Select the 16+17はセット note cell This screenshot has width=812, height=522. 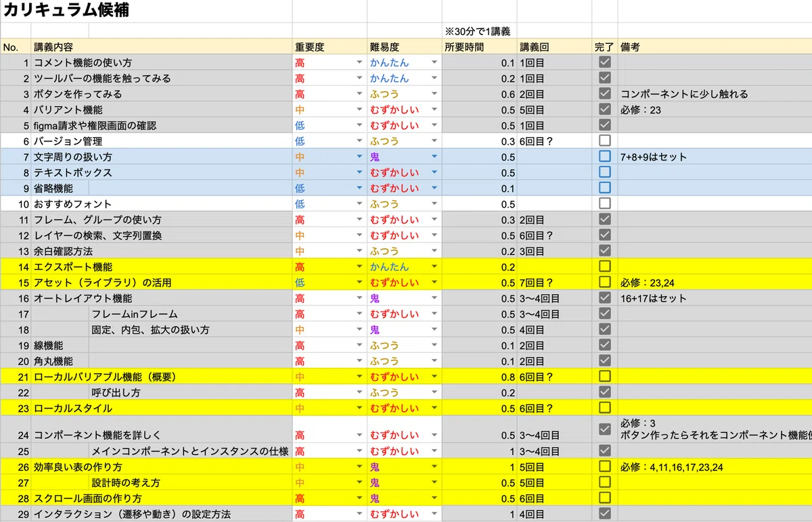click(715, 298)
